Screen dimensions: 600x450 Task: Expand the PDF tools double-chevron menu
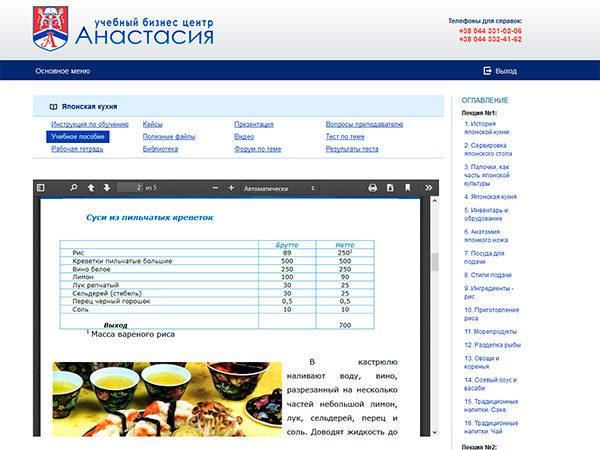click(428, 187)
